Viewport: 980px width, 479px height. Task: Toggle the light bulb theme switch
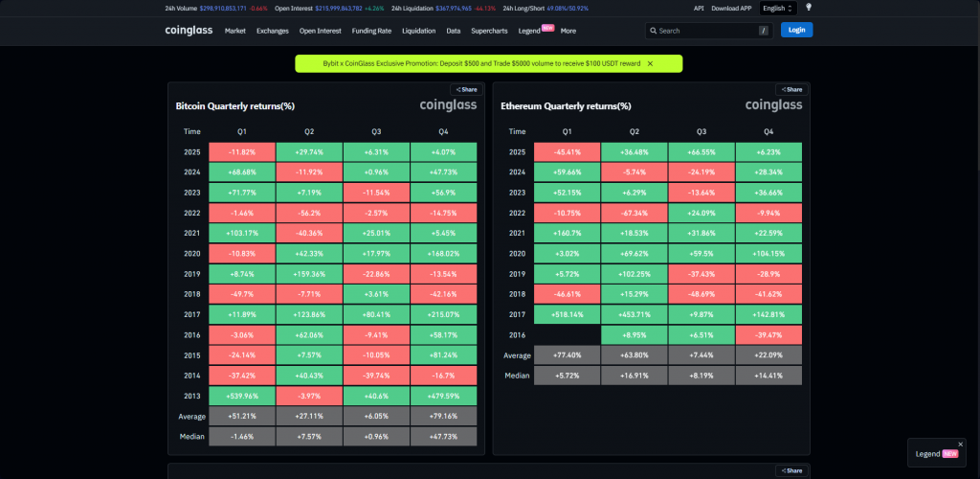point(809,8)
